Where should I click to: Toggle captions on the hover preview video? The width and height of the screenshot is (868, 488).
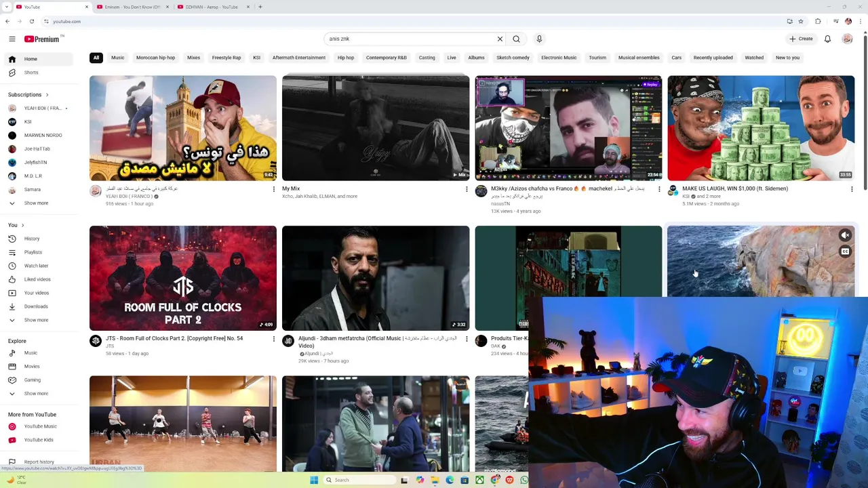tap(845, 251)
